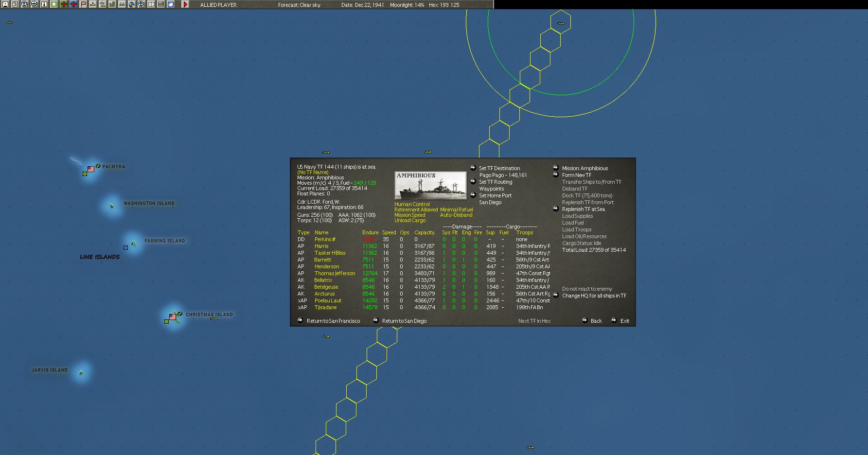Image resolution: width=868 pixels, height=455 pixels.
Task: Select the orange flag toolbar icon
Action: [x=83, y=4]
